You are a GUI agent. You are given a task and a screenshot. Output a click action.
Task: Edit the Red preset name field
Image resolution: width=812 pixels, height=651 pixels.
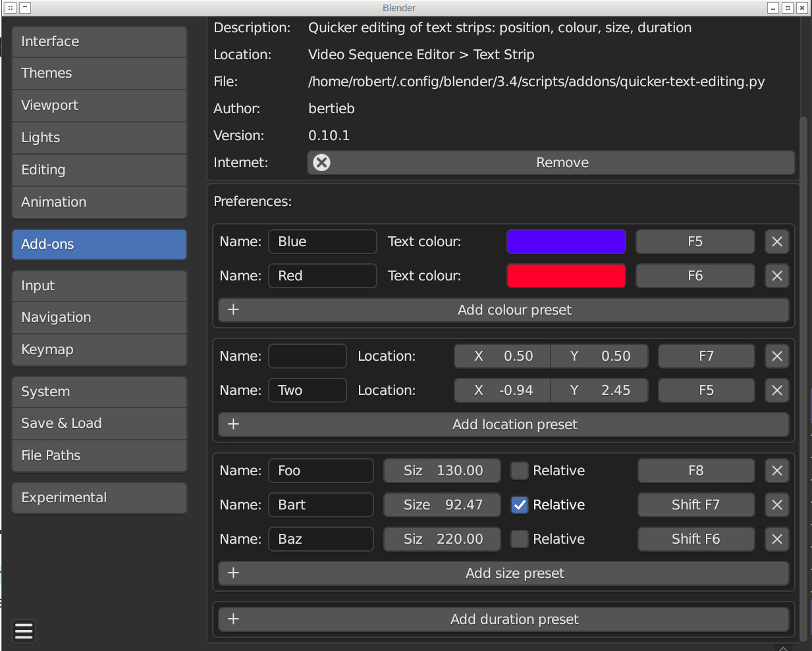tap(323, 276)
